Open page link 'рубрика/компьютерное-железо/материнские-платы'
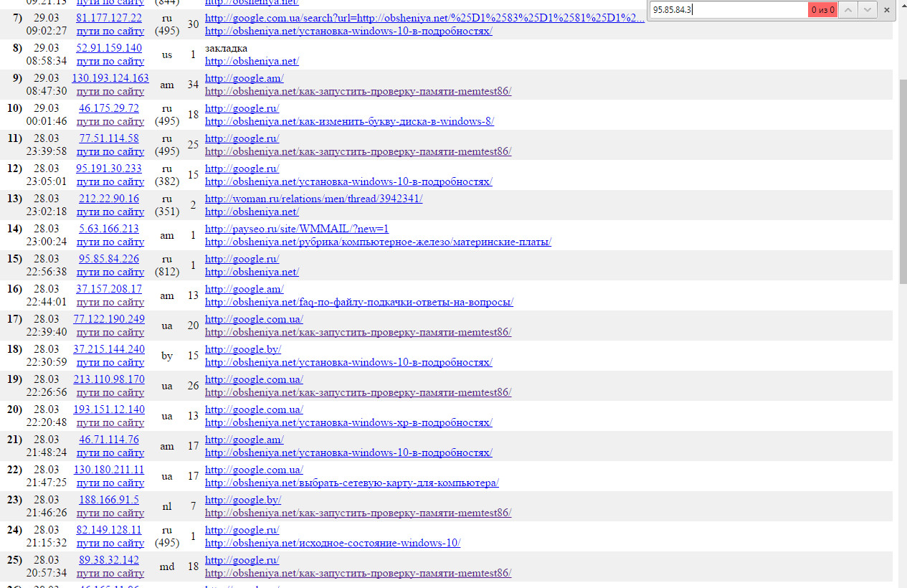907x588 pixels. click(378, 242)
